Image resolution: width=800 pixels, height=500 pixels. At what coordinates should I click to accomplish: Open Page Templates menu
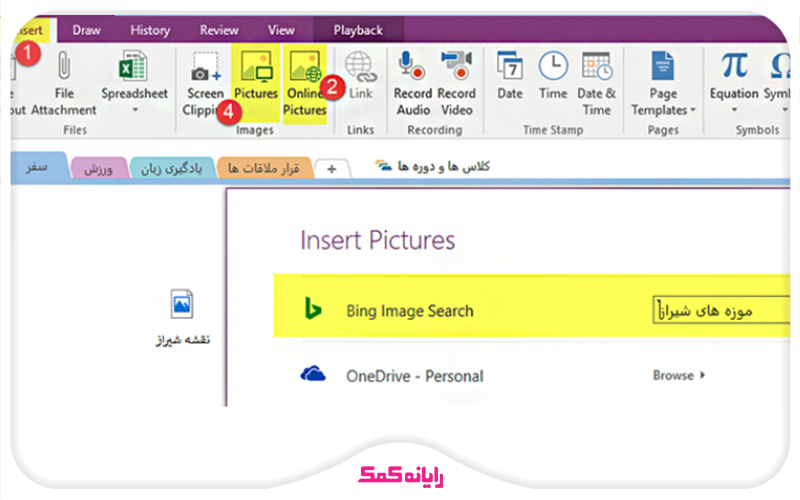(663, 84)
